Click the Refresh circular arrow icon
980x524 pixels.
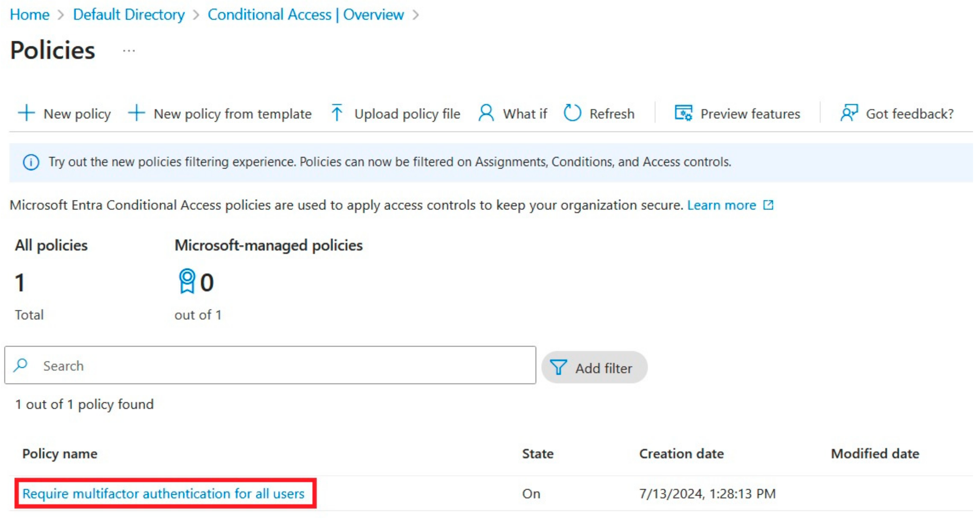pyautogui.click(x=572, y=113)
